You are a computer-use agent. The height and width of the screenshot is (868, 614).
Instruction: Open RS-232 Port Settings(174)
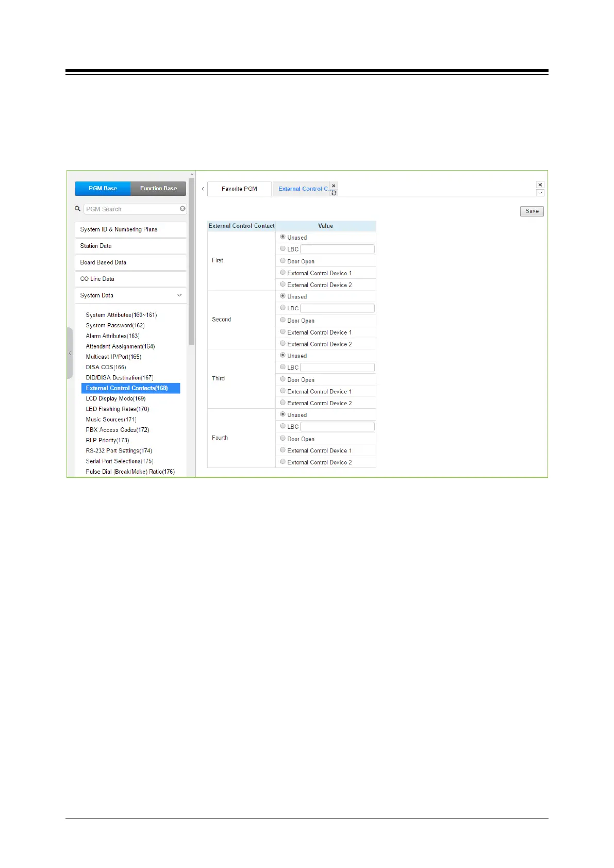click(x=119, y=450)
